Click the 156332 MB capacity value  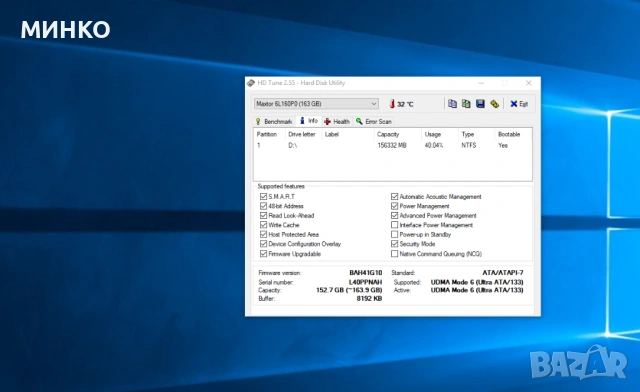pyautogui.click(x=392, y=145)
